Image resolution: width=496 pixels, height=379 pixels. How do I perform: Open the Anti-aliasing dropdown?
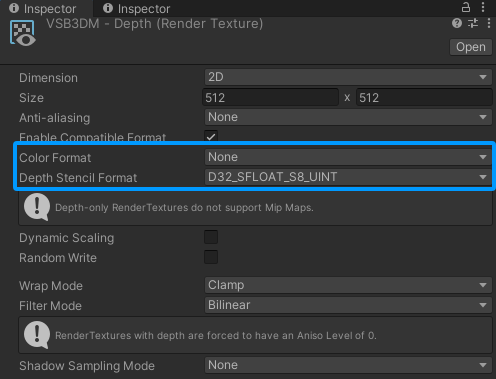(348, 117)
